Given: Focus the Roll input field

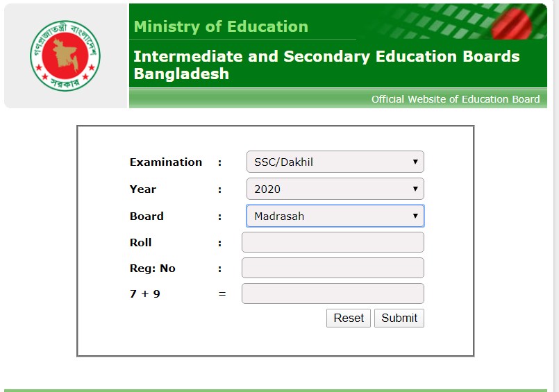Looking at the screenshot, I should pos(333,242).
